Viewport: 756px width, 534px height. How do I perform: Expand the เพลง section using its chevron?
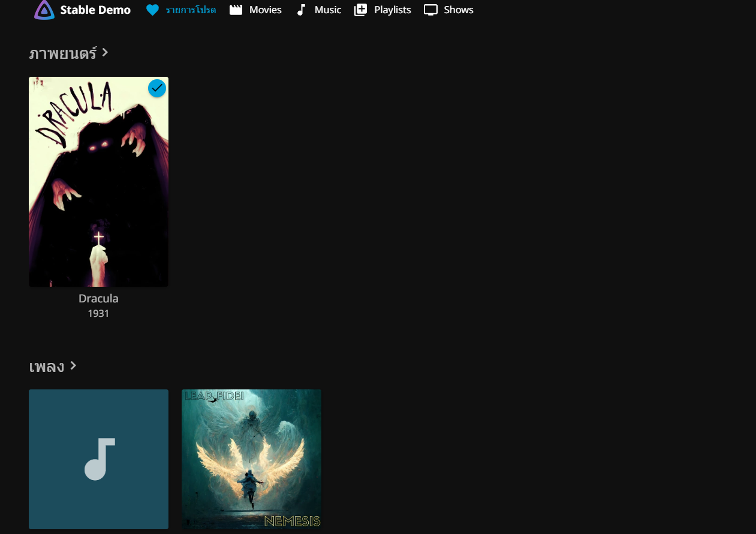pyautogui.click(x=73, y=365)
